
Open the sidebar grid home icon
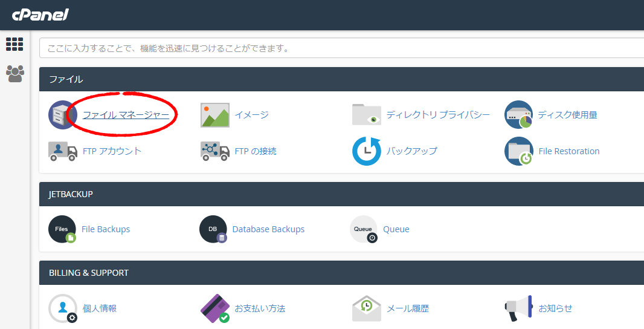pos(14,44)
